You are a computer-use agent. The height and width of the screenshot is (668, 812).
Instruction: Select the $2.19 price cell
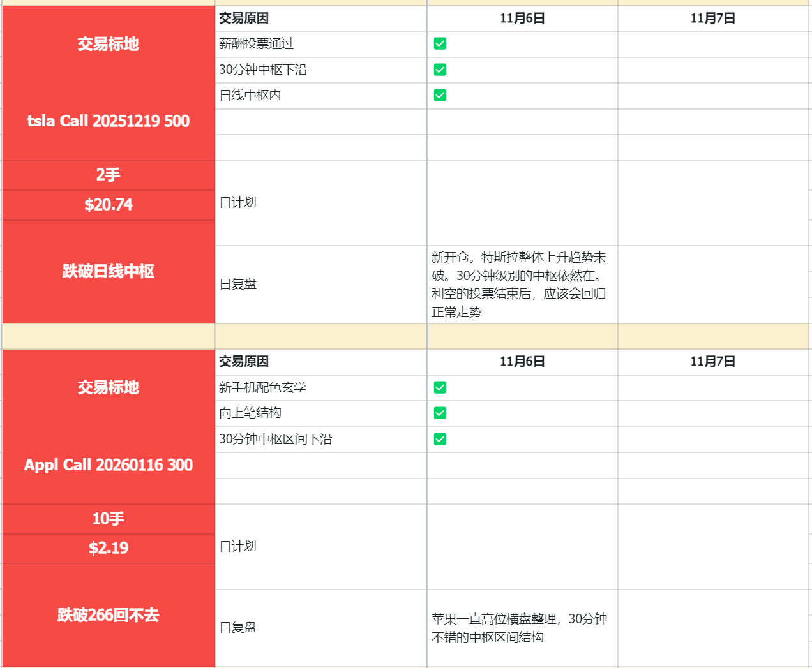pyautogui.click(x=109, y=548)
